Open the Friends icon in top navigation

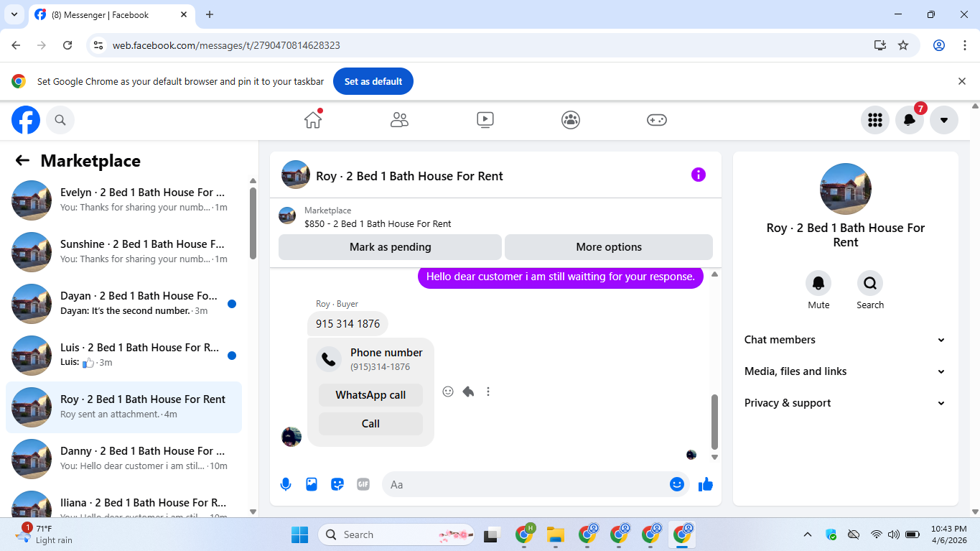[399, 120]
